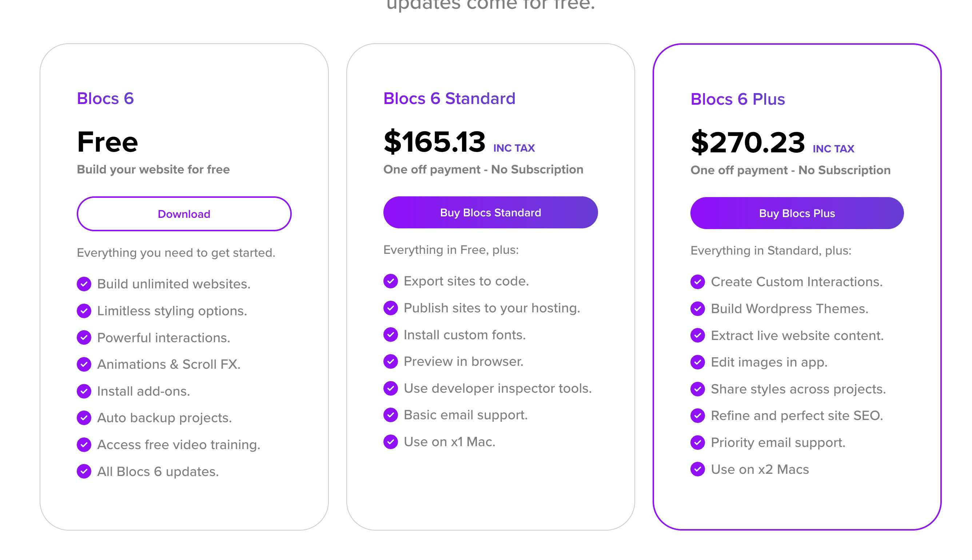Click the checkmark beside Use on x1 Mac
Screen dimensions: 972x560
click(390, 442)
